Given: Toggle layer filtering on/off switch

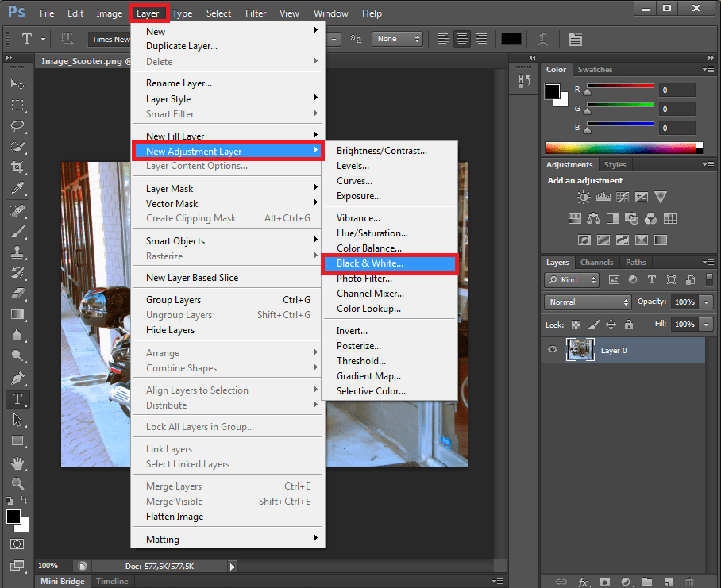Looking at the screenshot, I should [x=710, y=280].
